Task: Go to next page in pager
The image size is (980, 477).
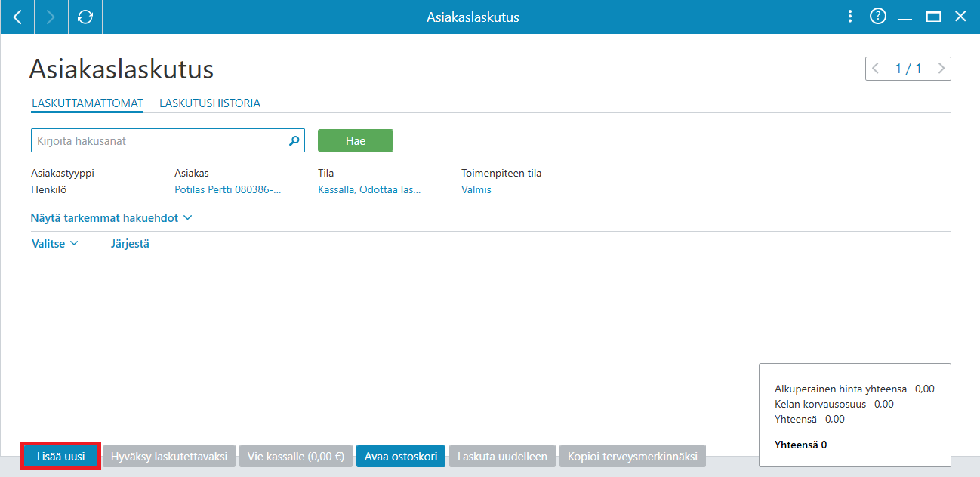Action: (941, 69)
